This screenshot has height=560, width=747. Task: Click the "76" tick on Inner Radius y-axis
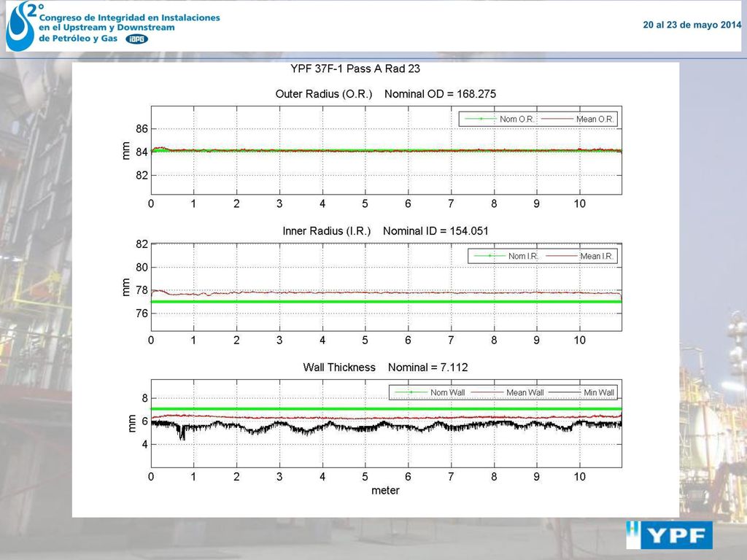(x=142, y=314)
